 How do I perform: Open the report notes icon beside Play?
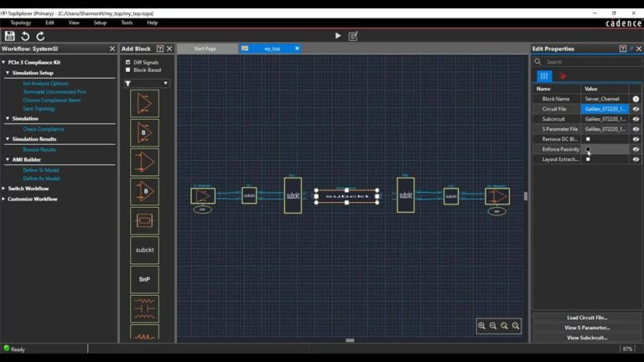pos(353,36)
